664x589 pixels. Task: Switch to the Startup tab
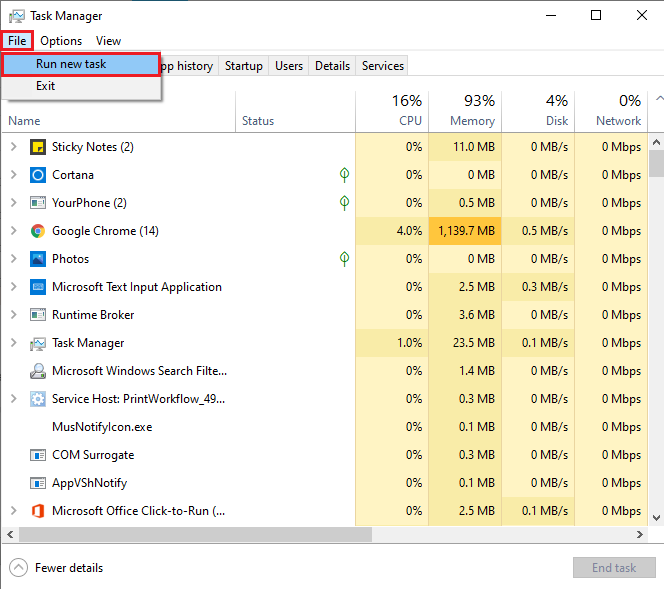pyautogui.click(x=243, y=66)
